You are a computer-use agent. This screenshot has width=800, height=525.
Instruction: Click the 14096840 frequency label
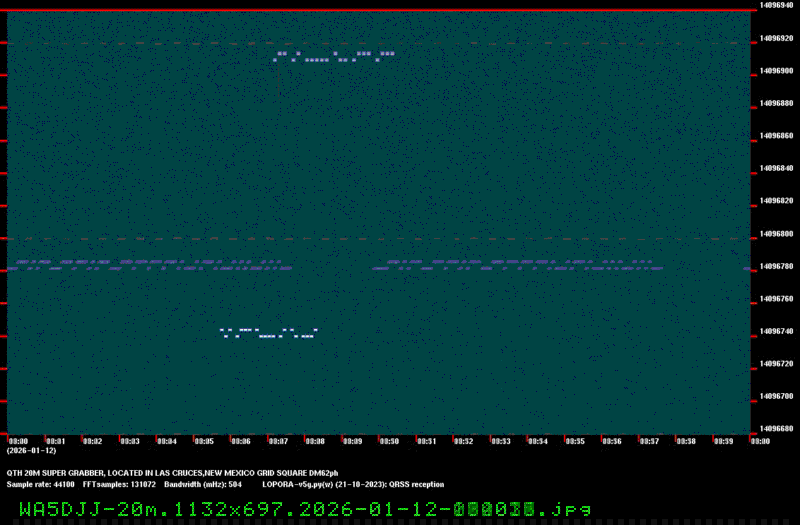coord(776,168)
